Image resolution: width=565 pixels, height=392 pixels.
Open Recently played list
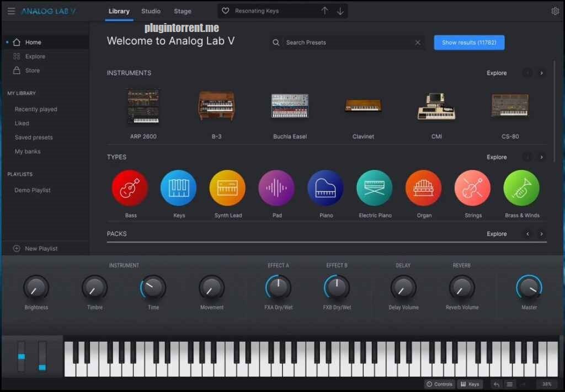[36, 109]
